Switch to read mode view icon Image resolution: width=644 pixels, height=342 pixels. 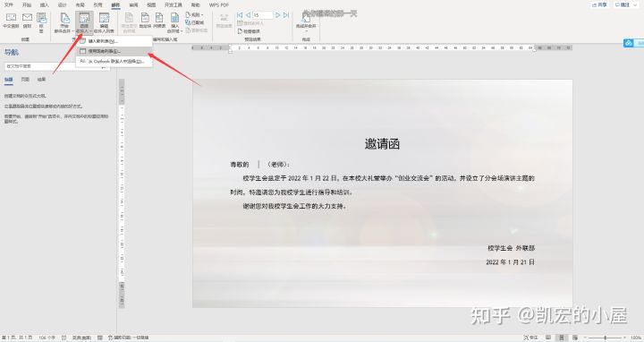548,338
